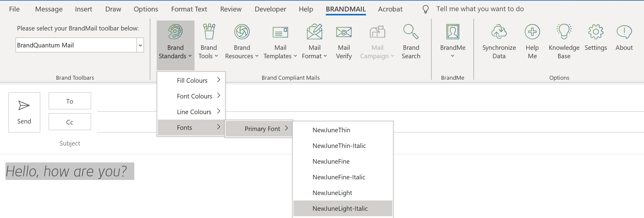Switch to the Options tab
Viewport: 644px width, 218px height.
(x=146, y=9)
